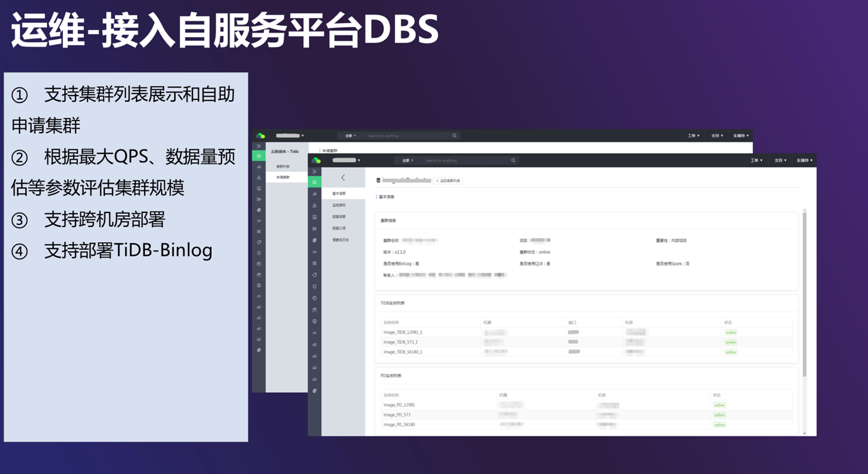Click the tag icon in the front window sidebar
Screen dimensions: 868x474
pyautogui.click(x=314, y=275)
